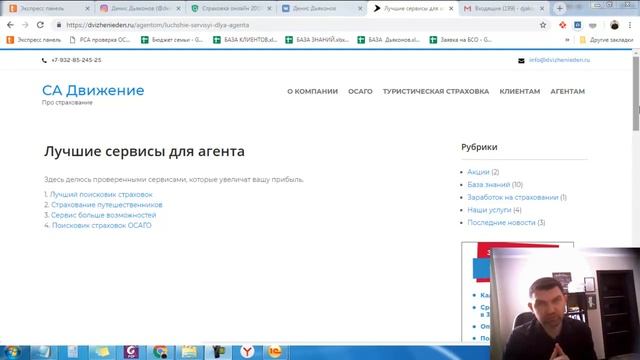Open the Акции rubric

point(478,172)
